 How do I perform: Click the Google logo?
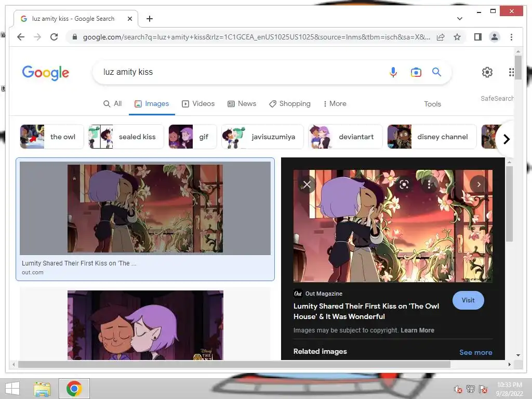[46, 73]
